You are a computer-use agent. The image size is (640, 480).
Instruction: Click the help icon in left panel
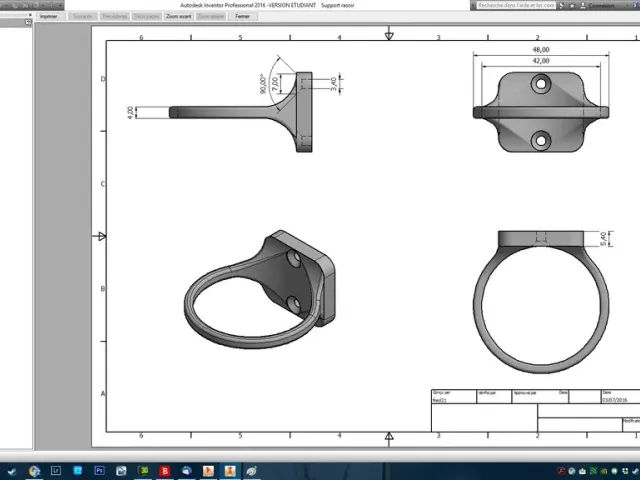28,23
